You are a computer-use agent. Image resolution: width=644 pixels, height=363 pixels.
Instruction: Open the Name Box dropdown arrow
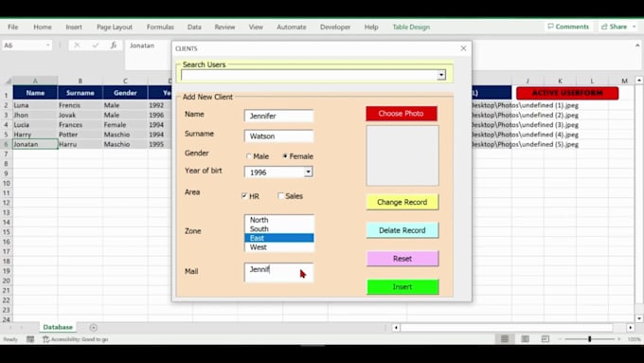click(48, 45)
